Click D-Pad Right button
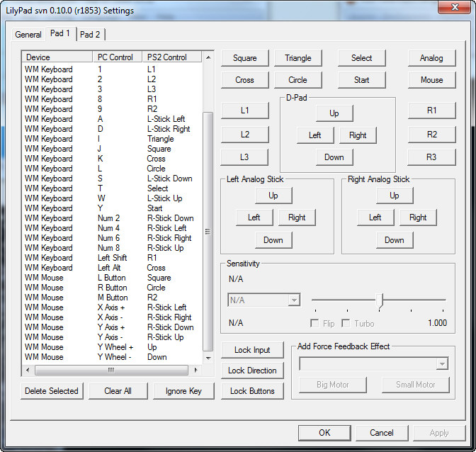The height and width of the screenshot is (452, 476). pyautogui.click(x=358, y=135)
